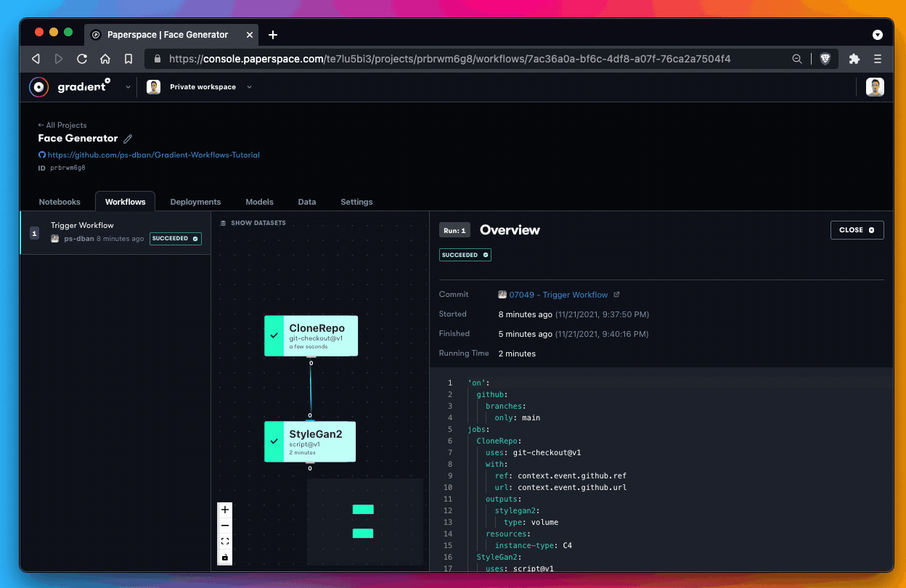
Task: Open the tab search dropdown button
Action: click(x=878, y=35)
